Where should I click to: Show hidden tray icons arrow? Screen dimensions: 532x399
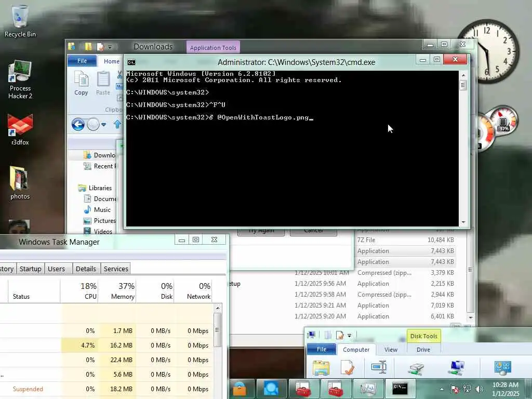pyautogui.click(x=442, y=389)
